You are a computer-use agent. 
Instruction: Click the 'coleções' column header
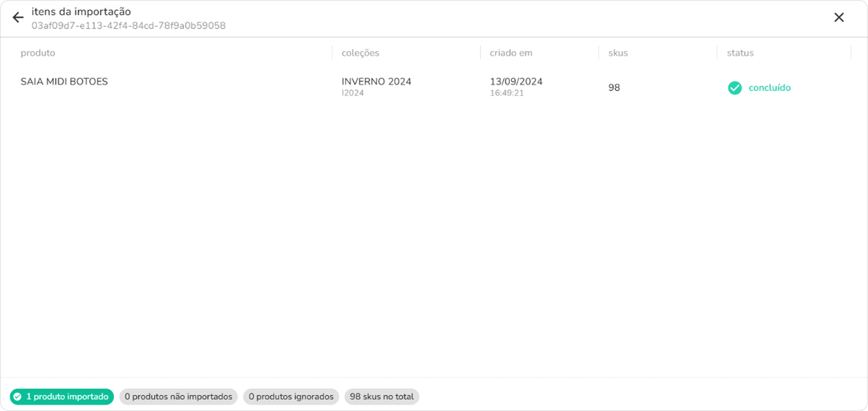360,53
